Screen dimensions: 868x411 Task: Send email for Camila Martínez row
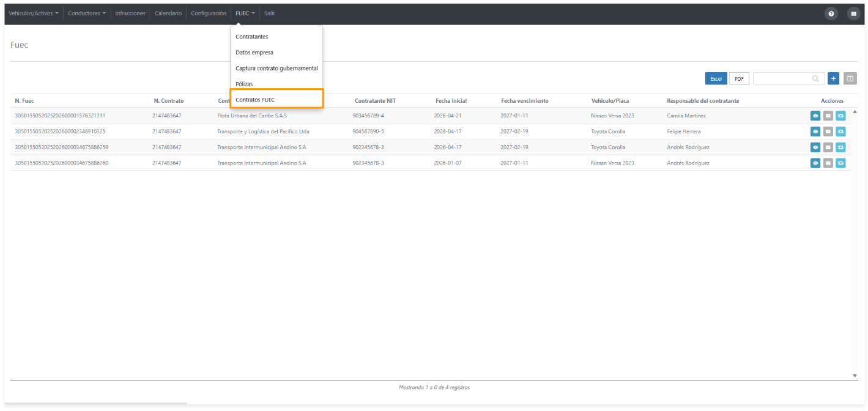click(x=828, y=116)
